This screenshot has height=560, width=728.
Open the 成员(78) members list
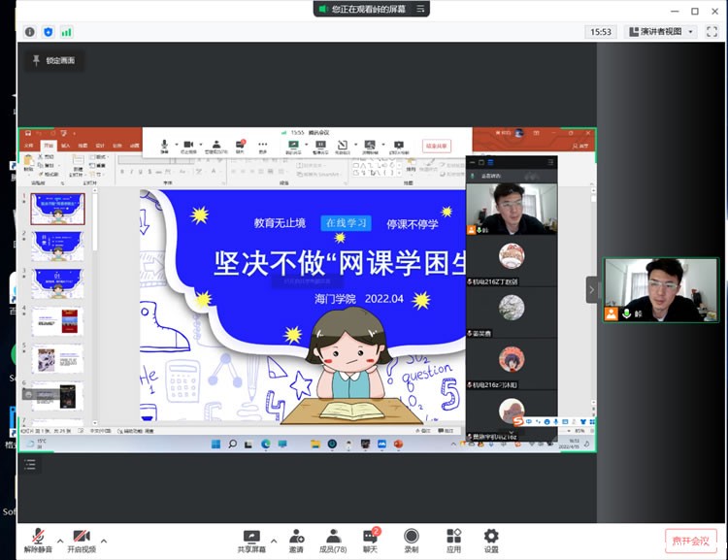click(333, 541)
